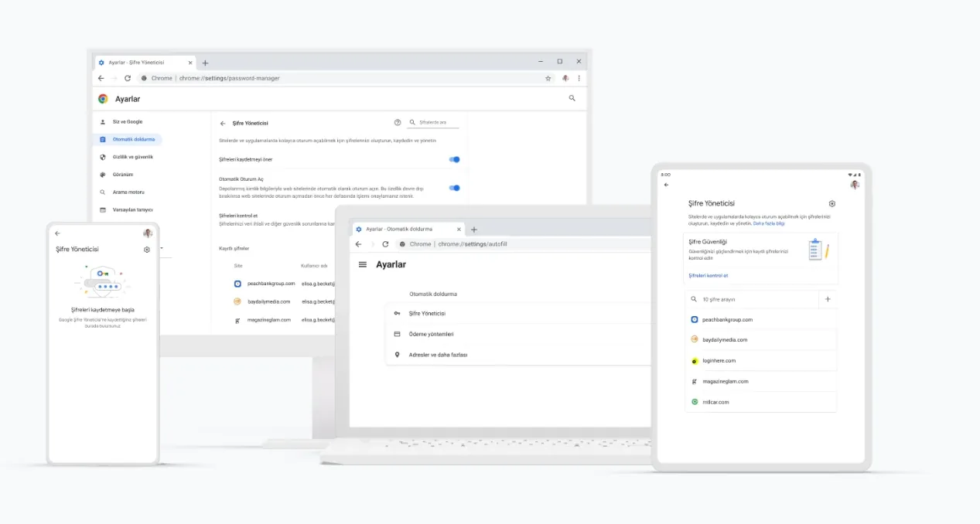Select 'Arama motoru' in settings sidebar
Screen dimensions: 980x524
click(x=128, y=192)
